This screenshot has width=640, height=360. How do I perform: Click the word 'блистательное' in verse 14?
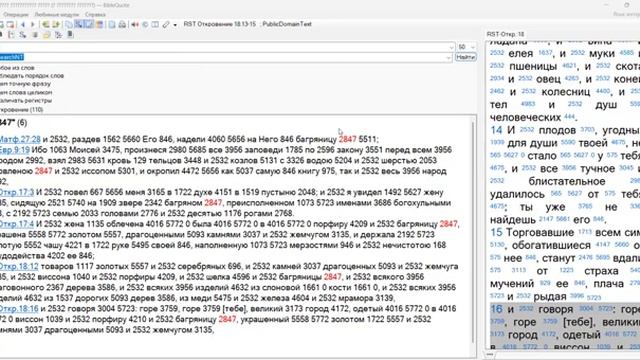567,181
